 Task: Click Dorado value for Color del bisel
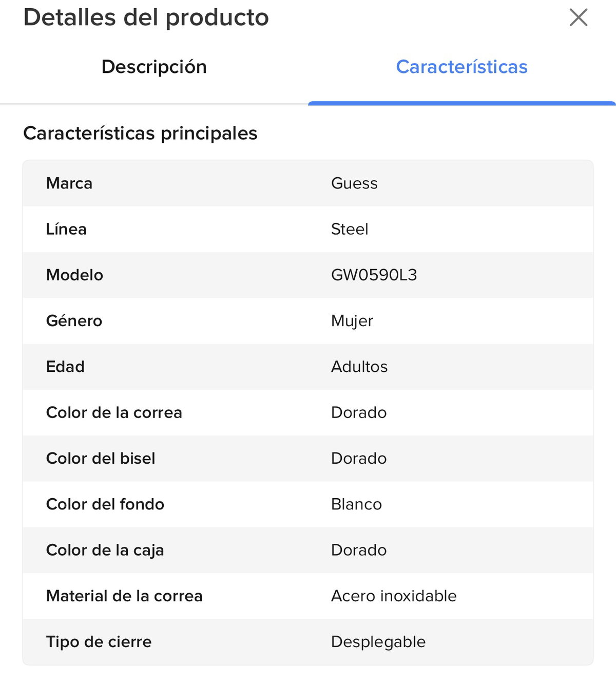point(359,458)
